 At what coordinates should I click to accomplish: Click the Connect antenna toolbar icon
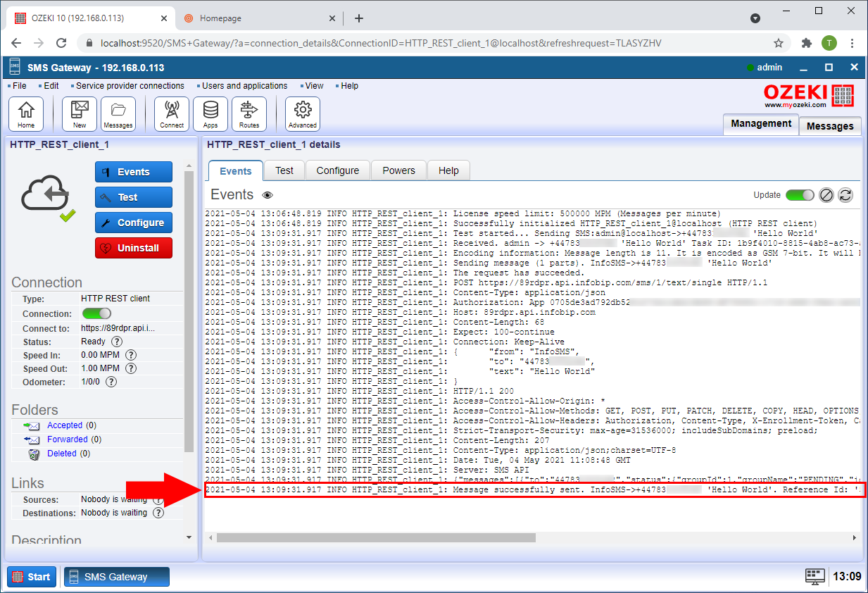click(172, 114)
